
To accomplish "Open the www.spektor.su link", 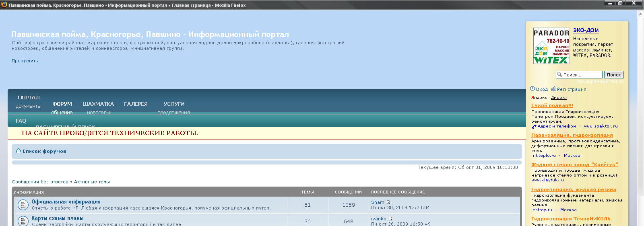I will 601,126.
